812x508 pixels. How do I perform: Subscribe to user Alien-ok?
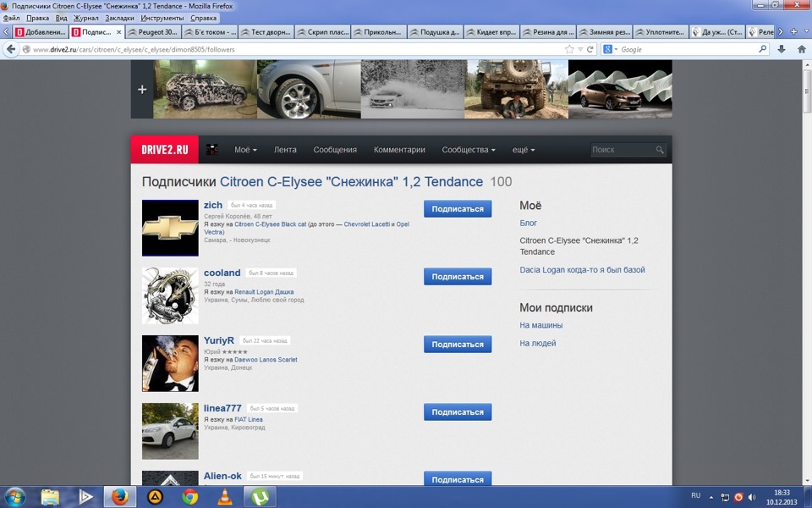tap(458, 479)
